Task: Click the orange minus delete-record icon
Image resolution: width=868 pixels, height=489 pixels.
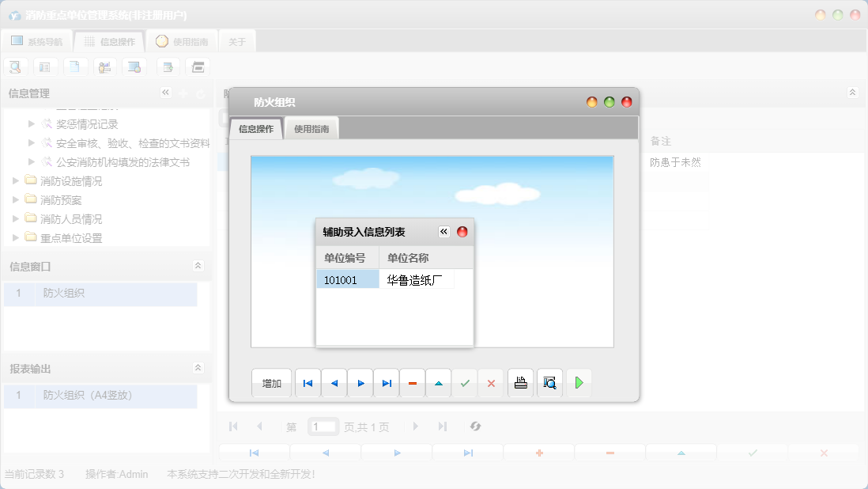Action: tap(413, 383)
